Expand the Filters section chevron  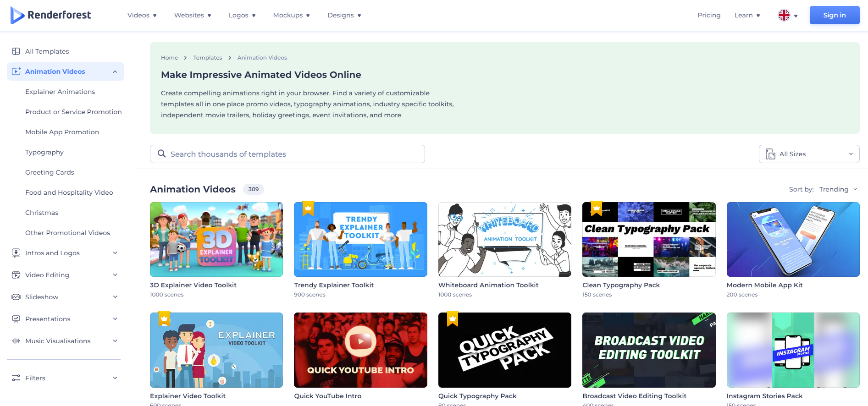(115, 378)
